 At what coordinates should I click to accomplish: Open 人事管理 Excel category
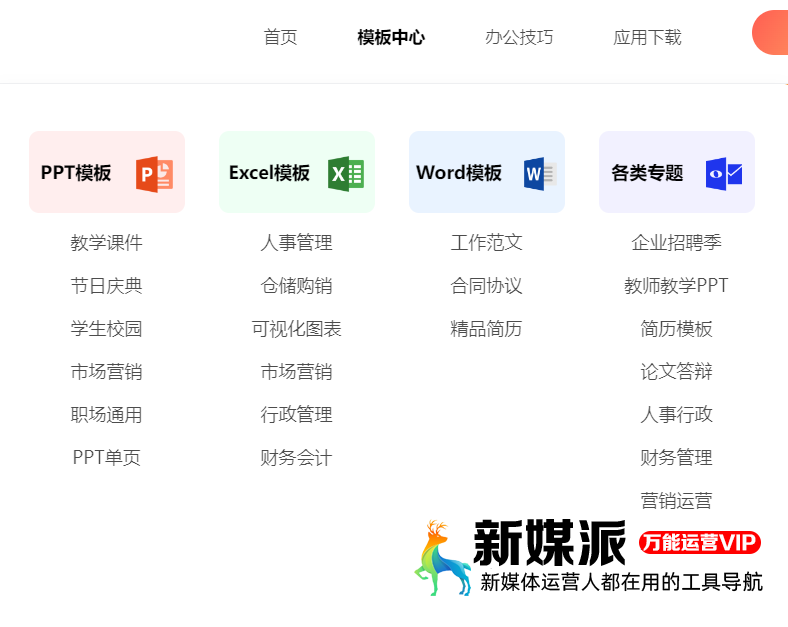pos(297,243)
